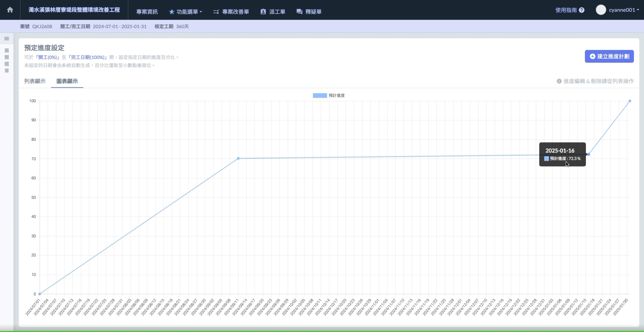Click the question mark help icon

pos(582,10)
